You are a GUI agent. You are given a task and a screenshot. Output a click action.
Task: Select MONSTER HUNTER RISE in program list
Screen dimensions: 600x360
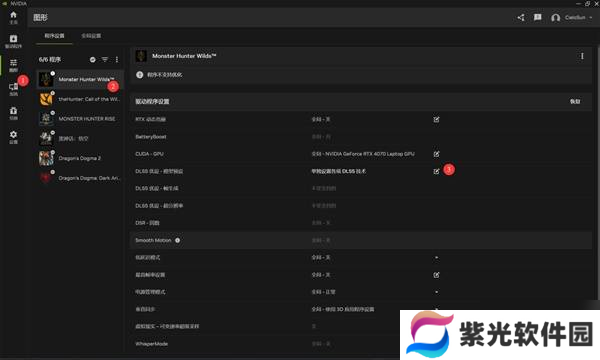(80, 119)
